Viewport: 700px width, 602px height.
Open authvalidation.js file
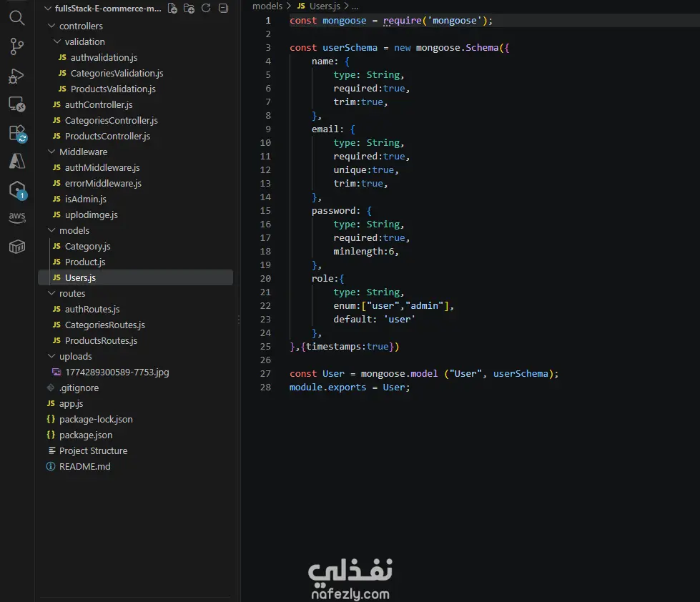[104, 58]
